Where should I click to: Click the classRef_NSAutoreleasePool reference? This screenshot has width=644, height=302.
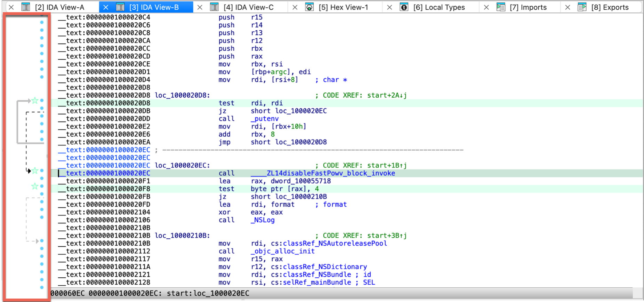335,244
